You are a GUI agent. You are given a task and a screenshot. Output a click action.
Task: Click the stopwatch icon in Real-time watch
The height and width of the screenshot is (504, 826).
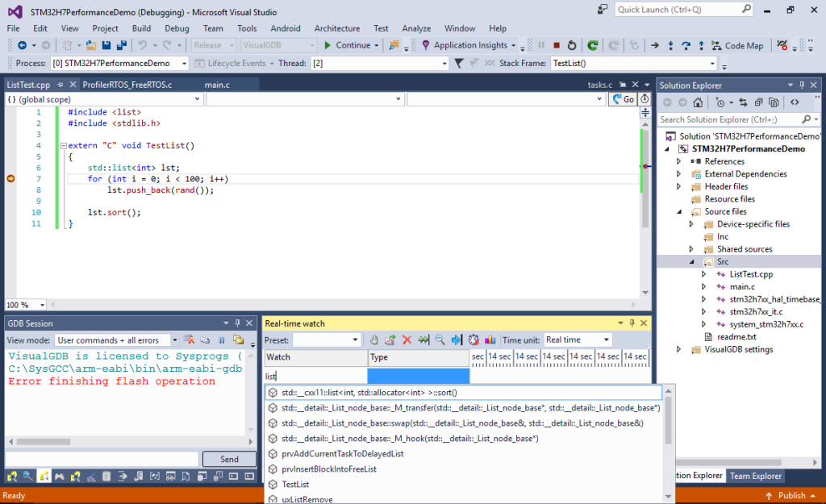click(473, 339)
